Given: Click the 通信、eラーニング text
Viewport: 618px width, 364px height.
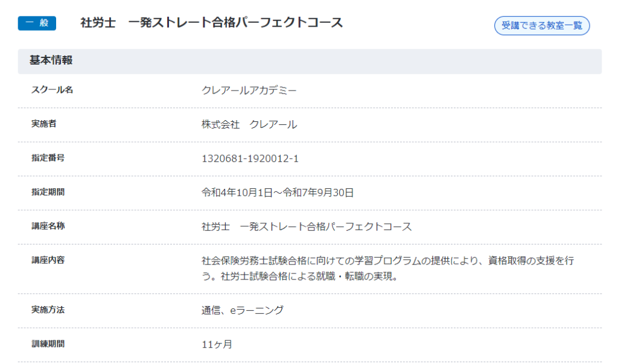Looking at the screenshot, I should coord(242,310).
